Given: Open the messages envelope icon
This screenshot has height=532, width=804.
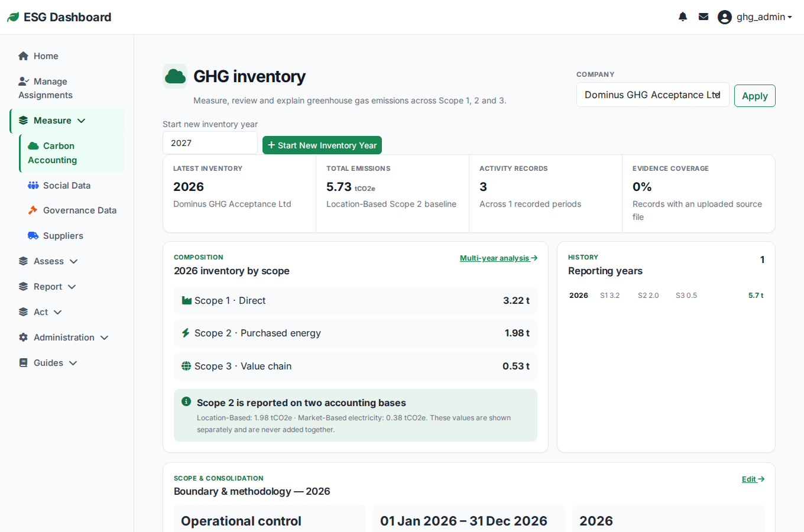Looking at the screenshot, I should (703, 17).
